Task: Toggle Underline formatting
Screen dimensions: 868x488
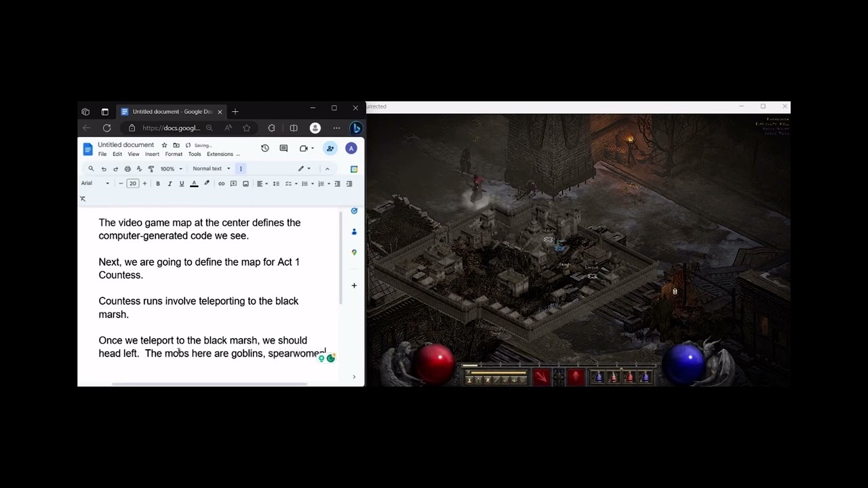Action: tap(182, 184)
